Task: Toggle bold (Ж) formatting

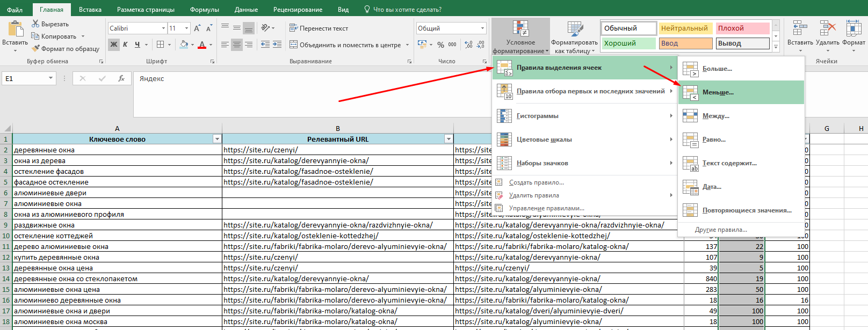Action: tap(113, 45)
